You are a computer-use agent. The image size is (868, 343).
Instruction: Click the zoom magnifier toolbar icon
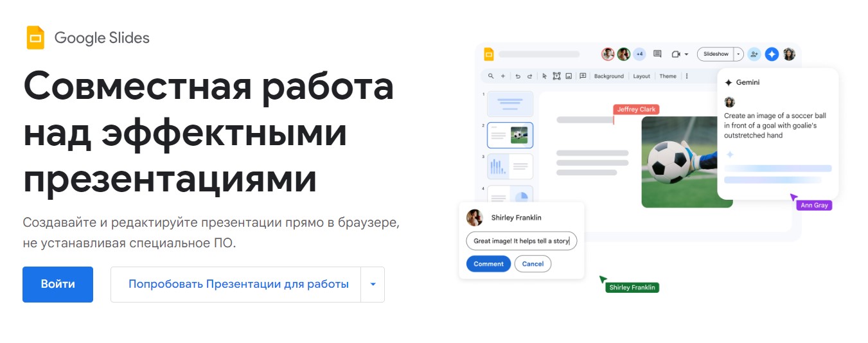point(491,76)
